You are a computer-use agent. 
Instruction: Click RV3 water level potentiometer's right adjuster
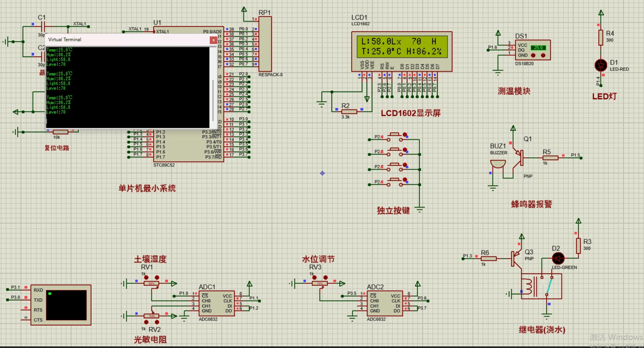click(326, 278)
